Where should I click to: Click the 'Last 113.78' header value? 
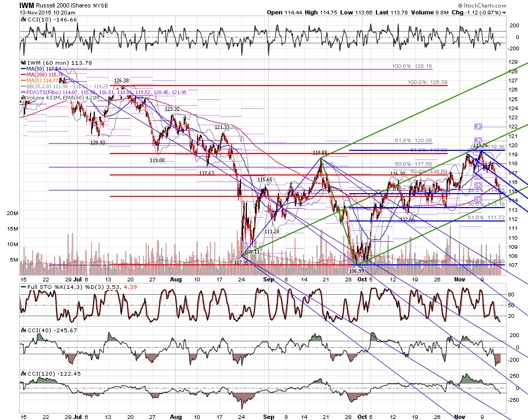[x=391, y=12]
